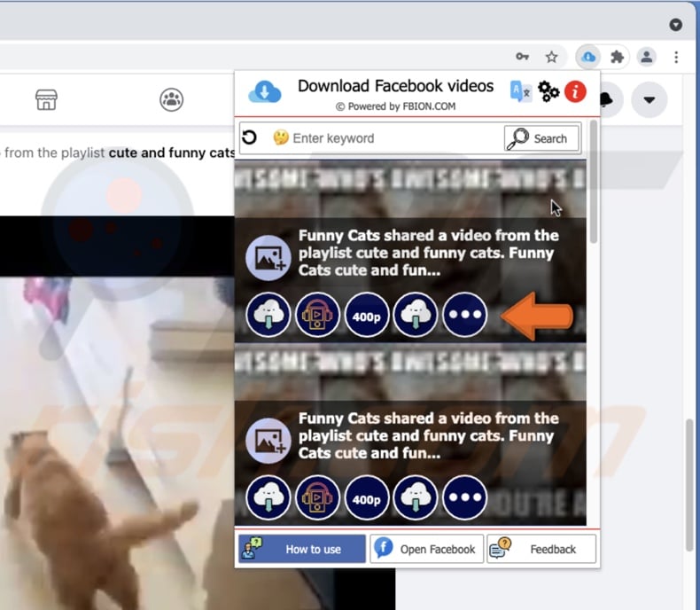Click the refresh icon beside keyword field

pos(250,137)
